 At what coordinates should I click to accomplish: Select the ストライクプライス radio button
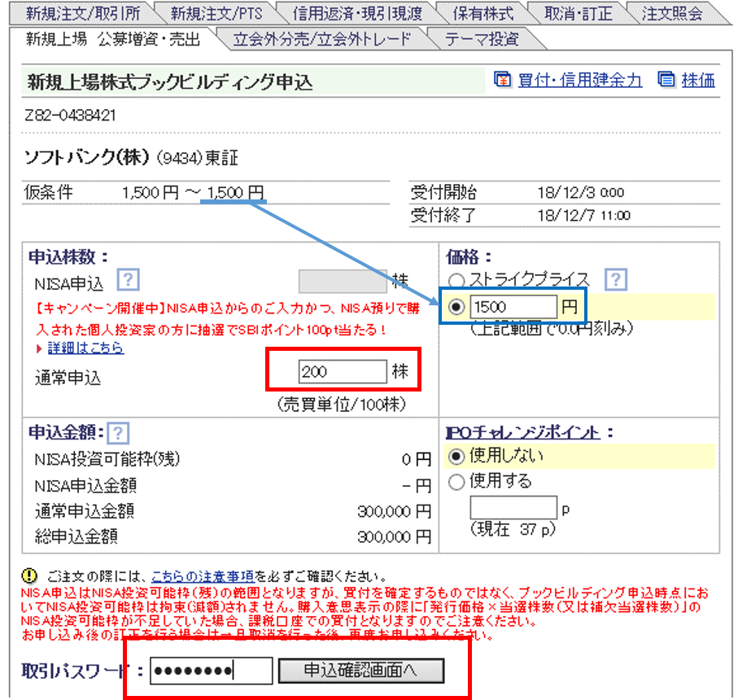[x=456, y=281]
